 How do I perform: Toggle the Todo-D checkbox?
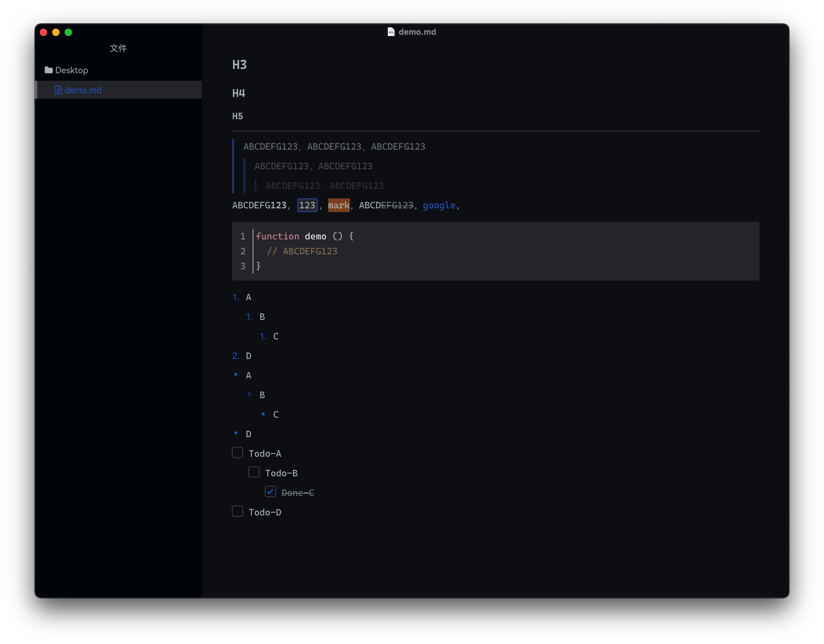pos(237,511)
